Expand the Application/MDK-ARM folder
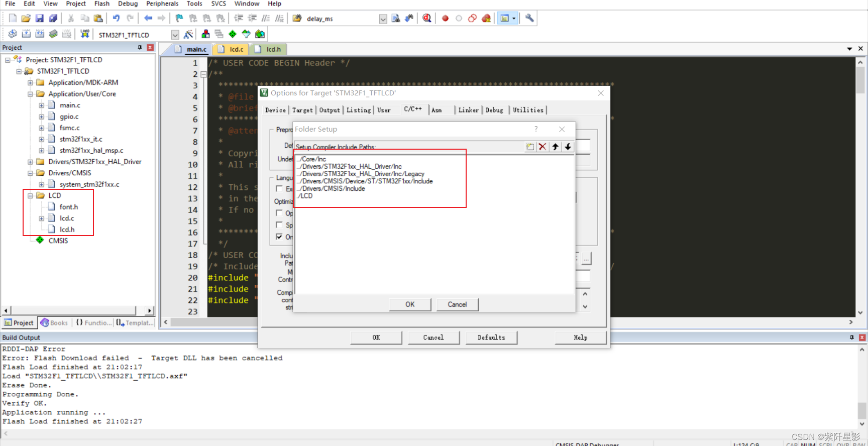Viewport: 868px width, 446px height. coord(30,82)
